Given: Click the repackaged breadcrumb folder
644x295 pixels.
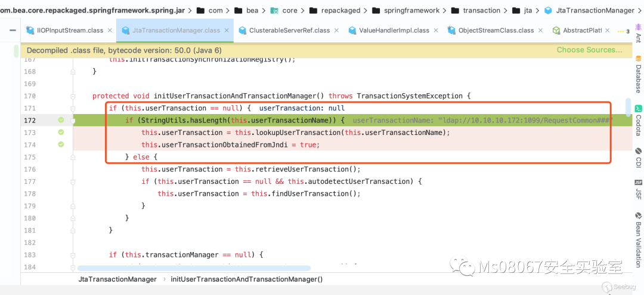Looking at the screenshot, I should (335, 10).
